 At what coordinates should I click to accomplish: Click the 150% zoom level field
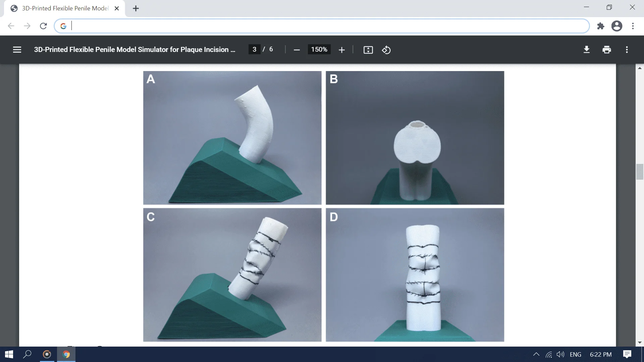[x=319, y=49]
